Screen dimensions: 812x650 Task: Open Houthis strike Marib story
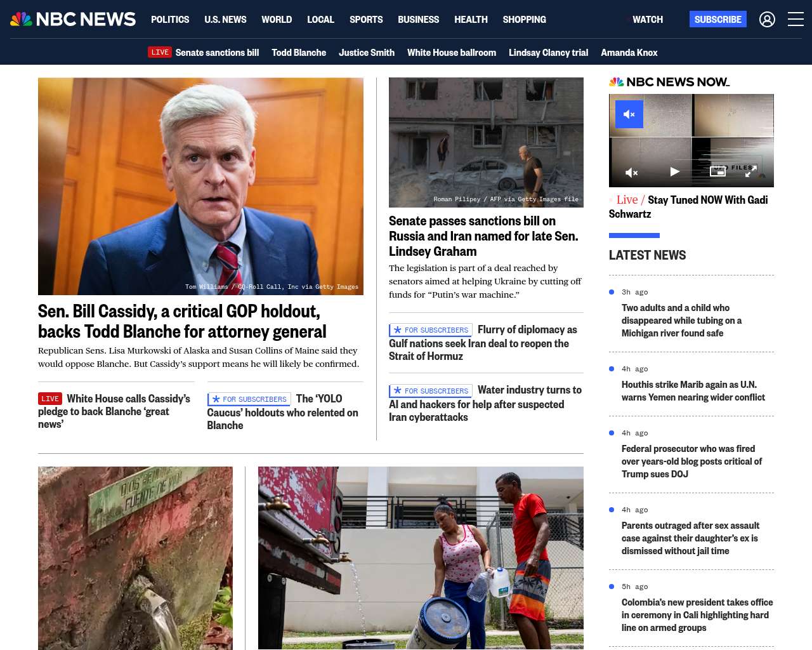click(693, 391)
